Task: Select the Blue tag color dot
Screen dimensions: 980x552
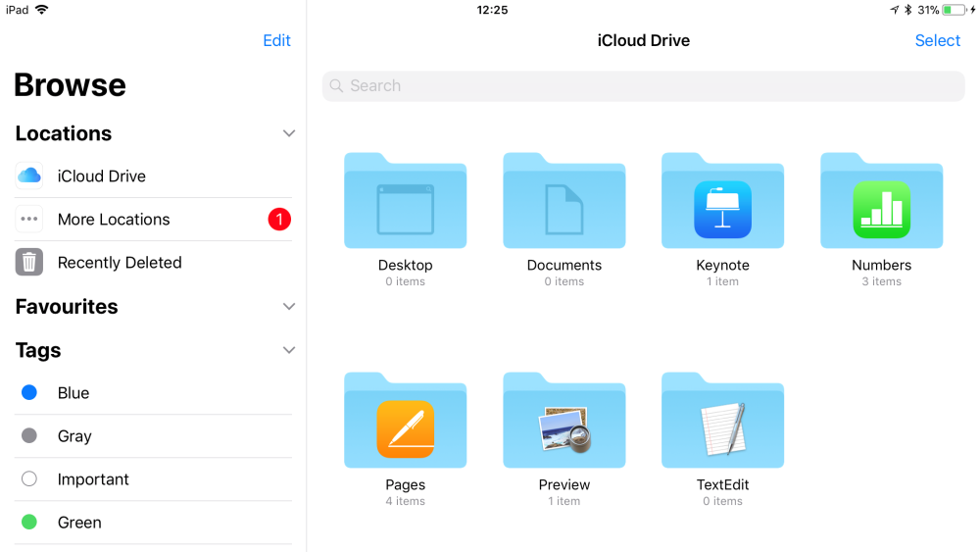Action: coord(29,392)
